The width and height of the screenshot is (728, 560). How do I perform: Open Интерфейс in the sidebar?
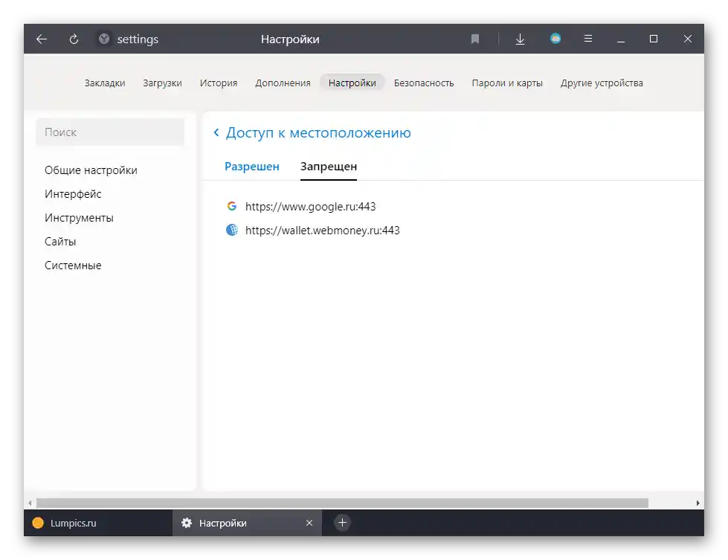coord(73,193)
